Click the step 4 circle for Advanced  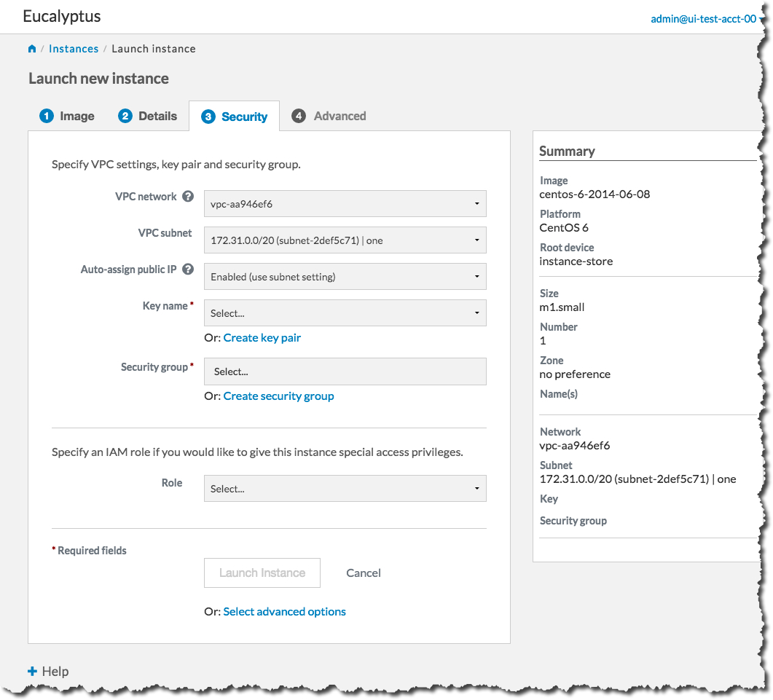click(x=298, y=116)
